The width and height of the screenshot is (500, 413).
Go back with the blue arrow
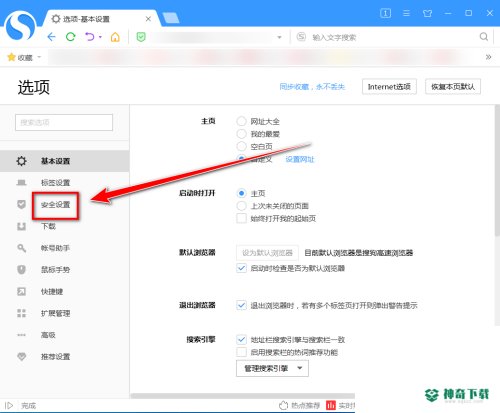pyautogui.click(x=51, y=37)
